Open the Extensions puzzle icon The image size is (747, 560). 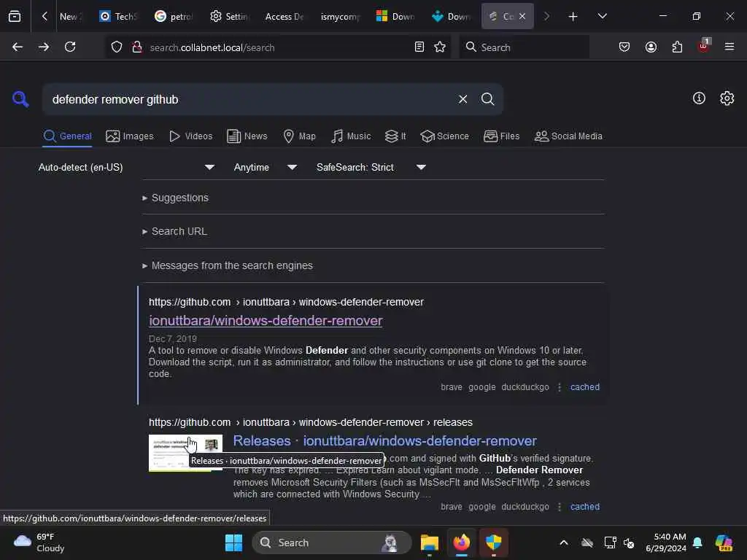pos(677,47)
